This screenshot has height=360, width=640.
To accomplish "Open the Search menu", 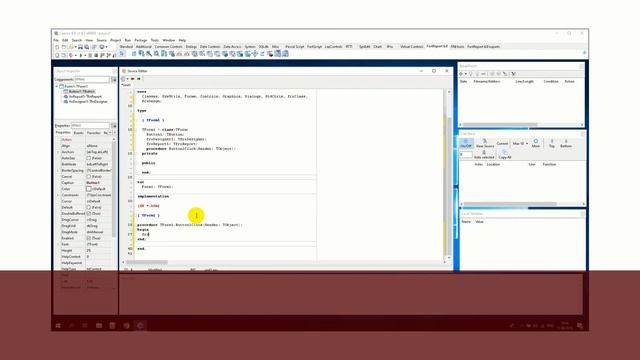I will pyautogui.click(x=77, y=40).
